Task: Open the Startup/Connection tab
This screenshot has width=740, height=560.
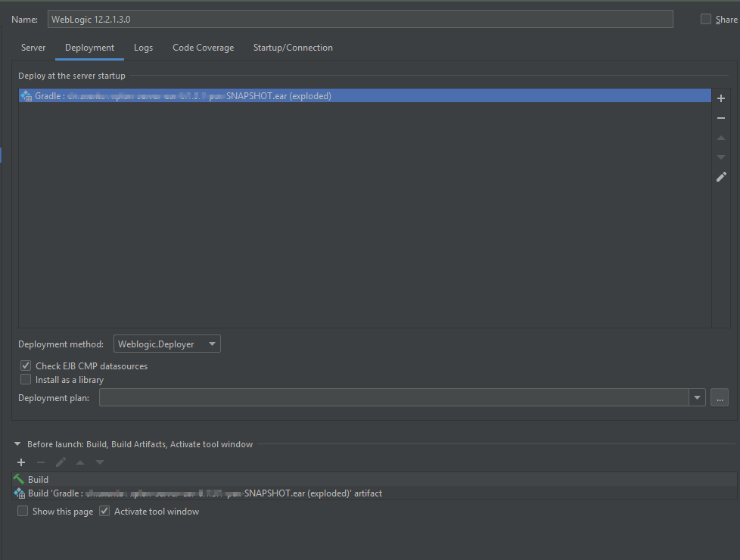Action: click(293, 48)
